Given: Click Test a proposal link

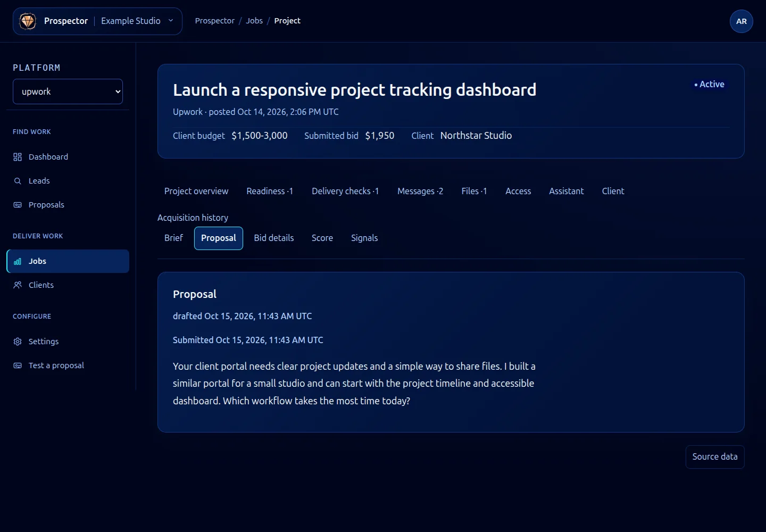Looking at the screenshot, I should pyautogui.click(x=68, y=365).
